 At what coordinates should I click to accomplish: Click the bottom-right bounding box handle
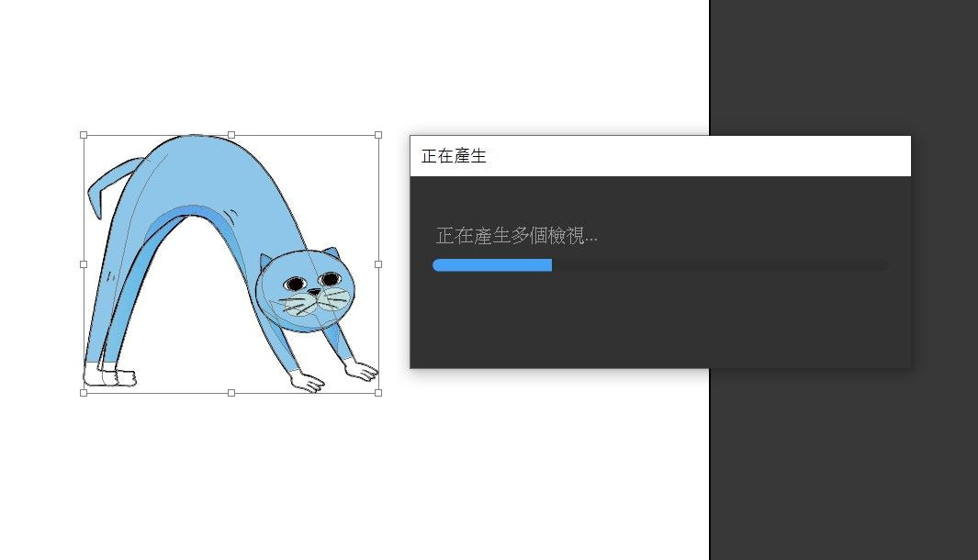(x=378, y=393)
